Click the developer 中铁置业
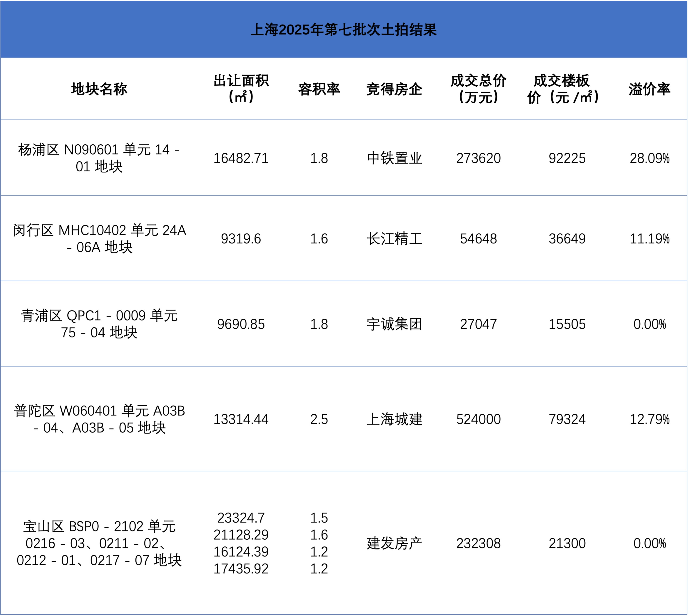The height and width of the screenshot is (616, 689). tap(394, 158)
